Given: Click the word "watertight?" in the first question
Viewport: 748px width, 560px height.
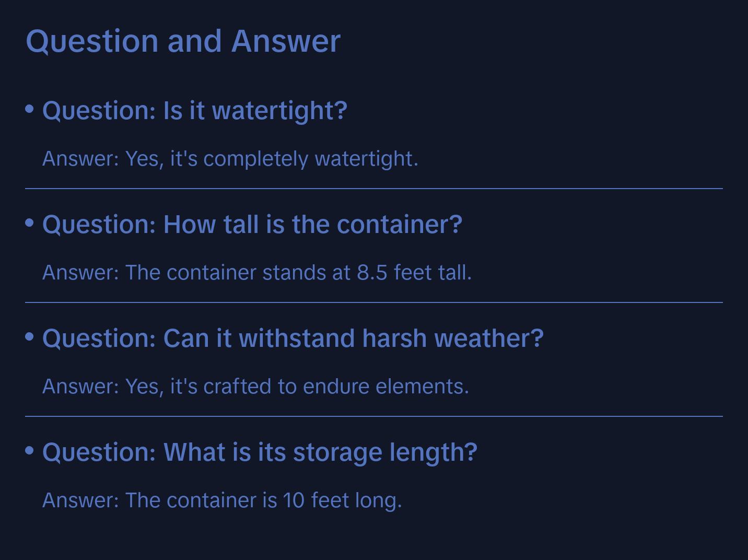Looking at the screenshot, I should 280,111.
